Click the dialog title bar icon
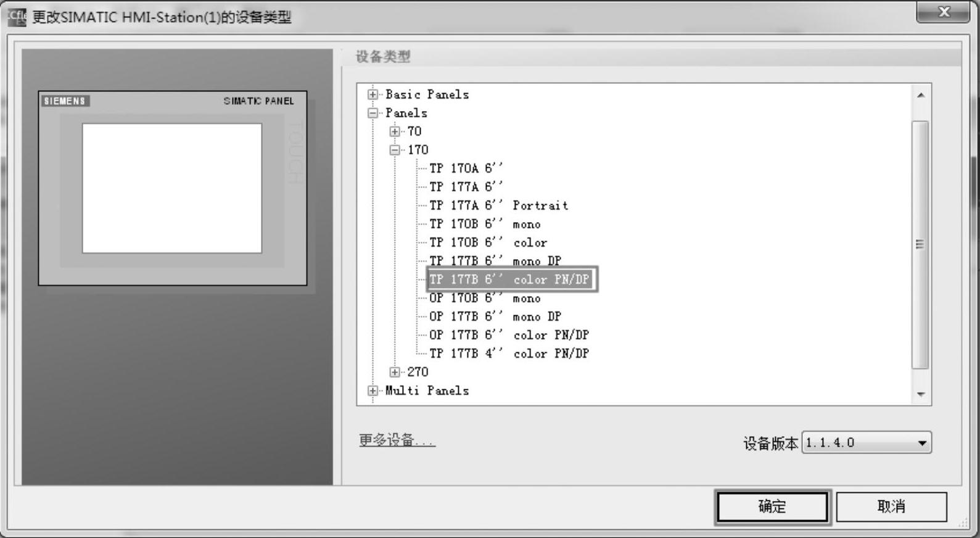This screenshot has height=538, width=980. pos(17,17)
